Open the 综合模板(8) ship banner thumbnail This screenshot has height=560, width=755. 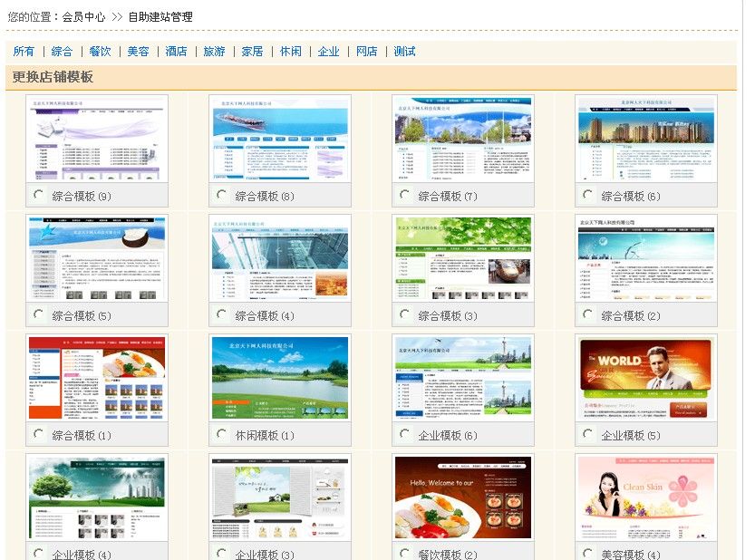coord(280,139)
